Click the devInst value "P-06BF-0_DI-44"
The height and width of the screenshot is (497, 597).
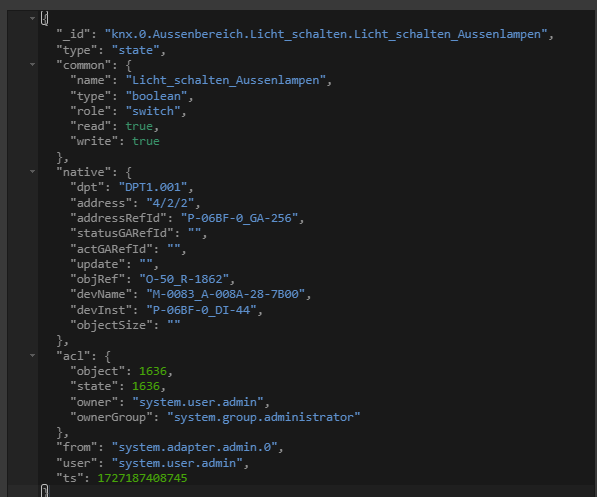click(x=201, y=310)
